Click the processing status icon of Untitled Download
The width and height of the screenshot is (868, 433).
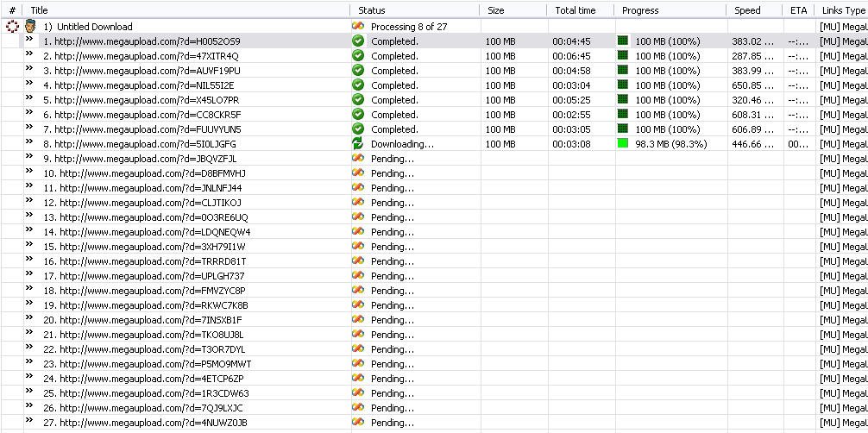[358, 26]
